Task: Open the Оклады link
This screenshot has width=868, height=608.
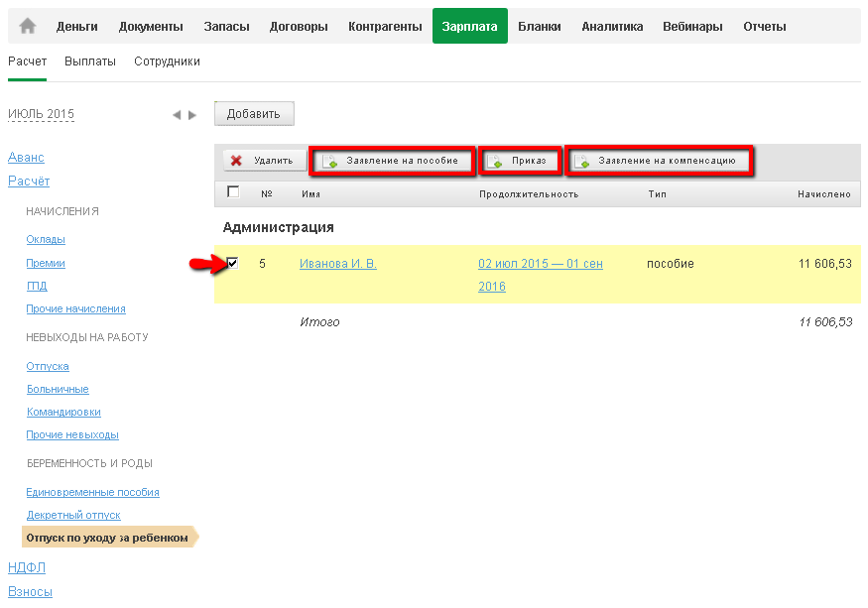Action: pyautogui.click(x=46, y=239)
